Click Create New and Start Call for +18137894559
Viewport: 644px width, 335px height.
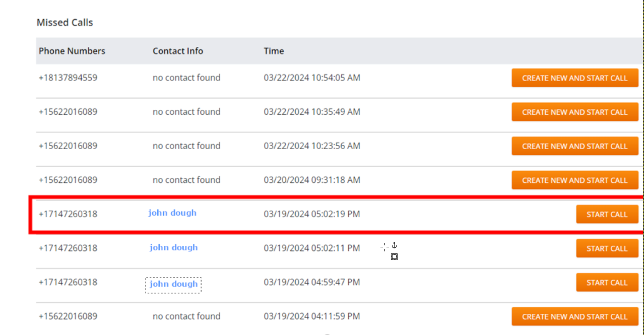point(574,78)
